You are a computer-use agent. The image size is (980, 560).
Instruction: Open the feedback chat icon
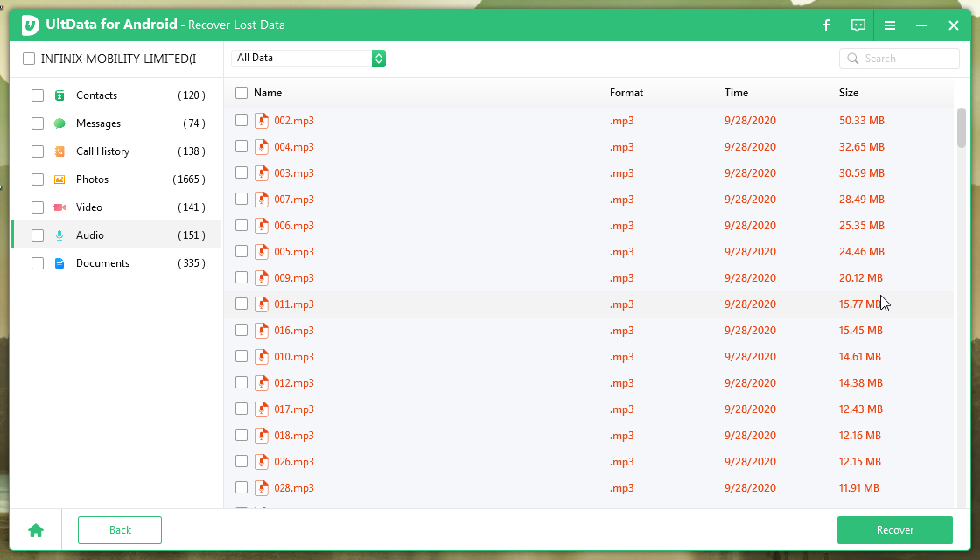[x=858, y=25]
